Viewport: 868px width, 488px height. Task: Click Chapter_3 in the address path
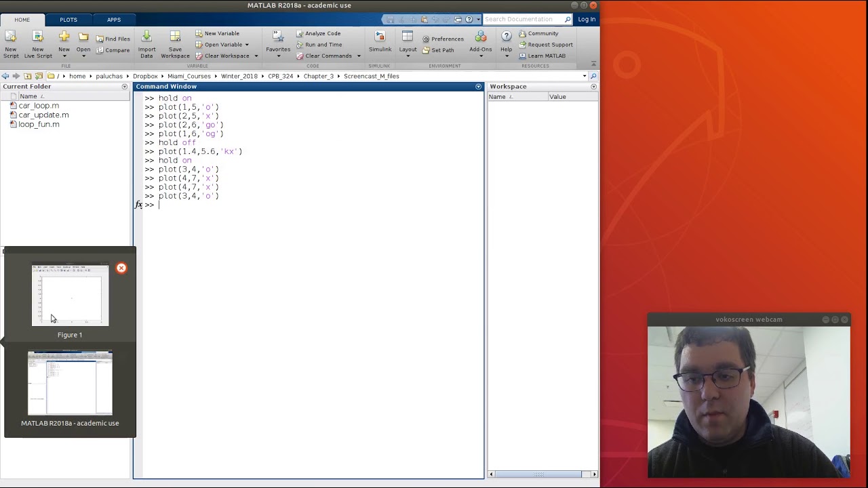(319, 76)
